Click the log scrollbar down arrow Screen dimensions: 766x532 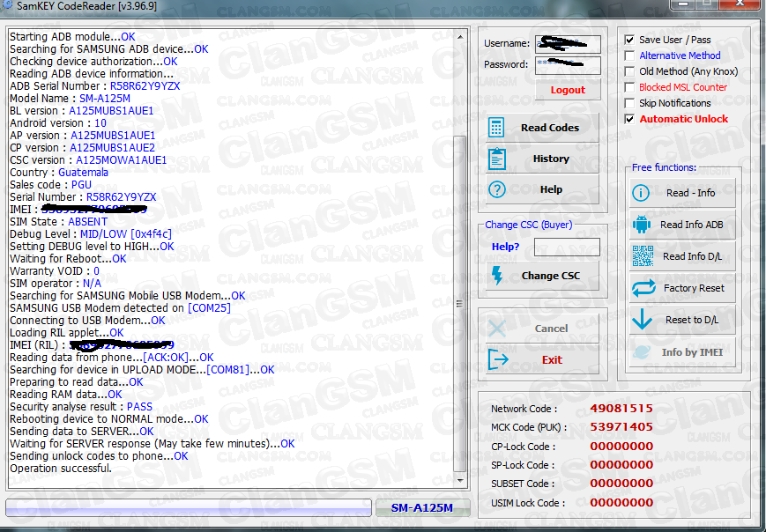(460, 481)
